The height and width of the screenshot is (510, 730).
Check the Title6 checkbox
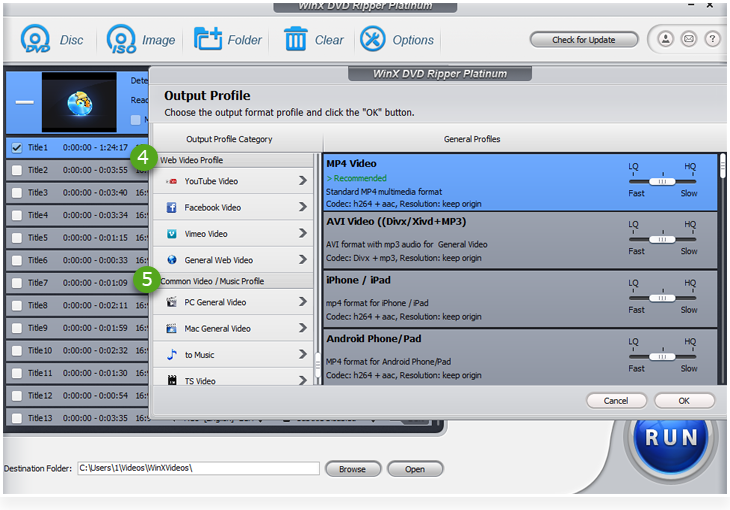[x=17, y=260]
